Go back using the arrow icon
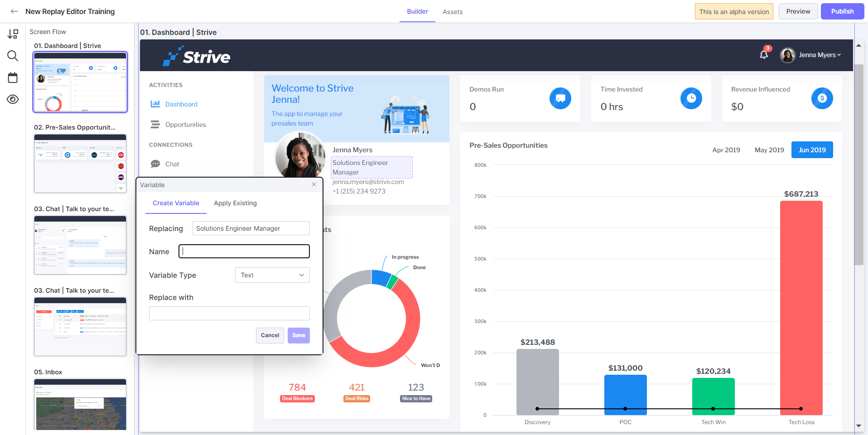This screenshot has width=868, height=435. pyautogui.click(x=14, y=11)
